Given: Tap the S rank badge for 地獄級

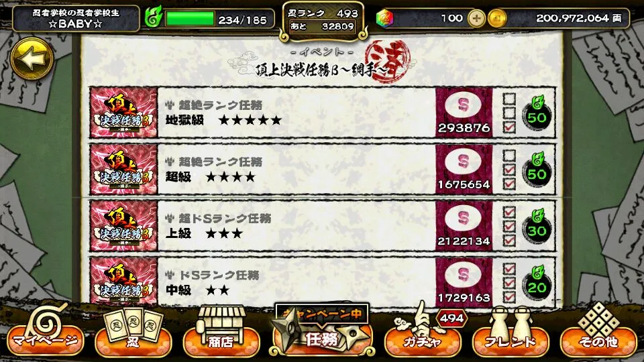Looking at the screenshot, I should point(464,105).
